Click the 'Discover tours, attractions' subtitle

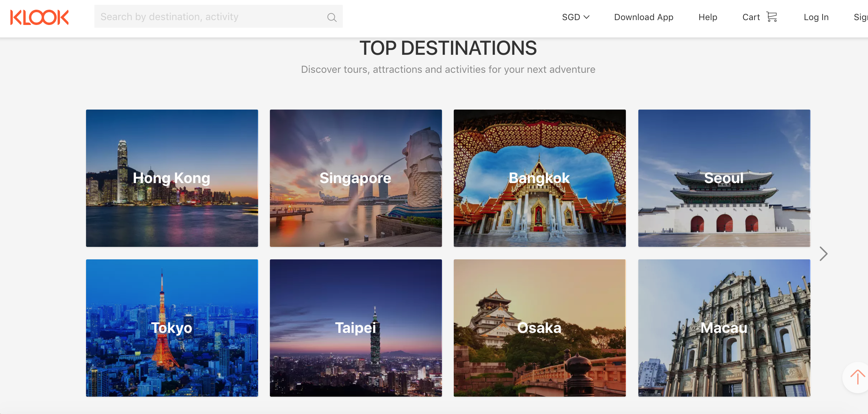[x=448, y=69]
